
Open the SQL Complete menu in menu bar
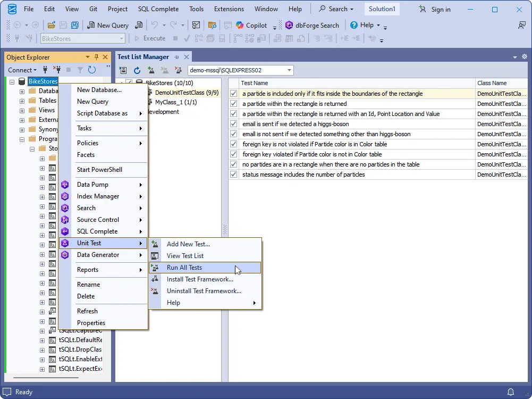point(158,9)
